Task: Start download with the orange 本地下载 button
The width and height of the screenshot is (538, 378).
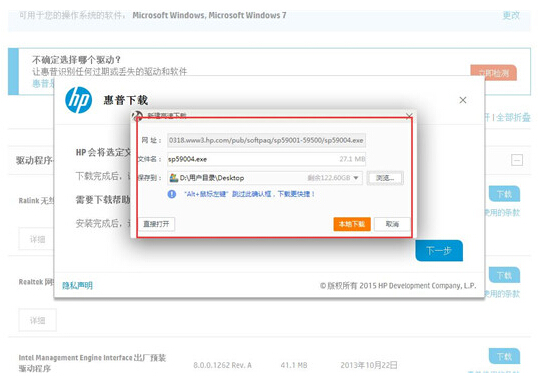Action: pyautogui.click(x=352, y=224)
